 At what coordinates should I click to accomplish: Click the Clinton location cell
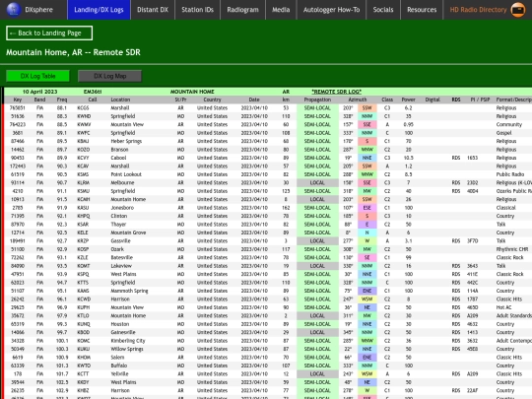(119, 216)
